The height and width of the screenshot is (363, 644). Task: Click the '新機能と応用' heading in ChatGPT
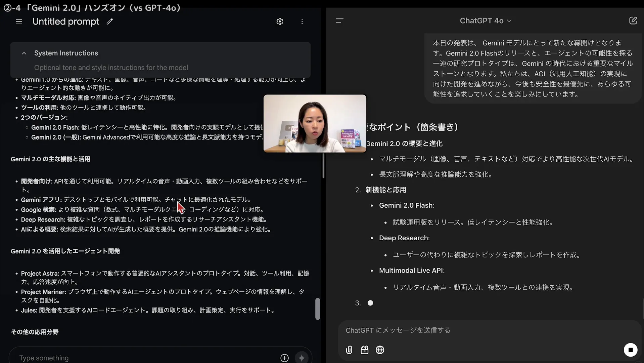pyautogui.click(x=386, y=190)
